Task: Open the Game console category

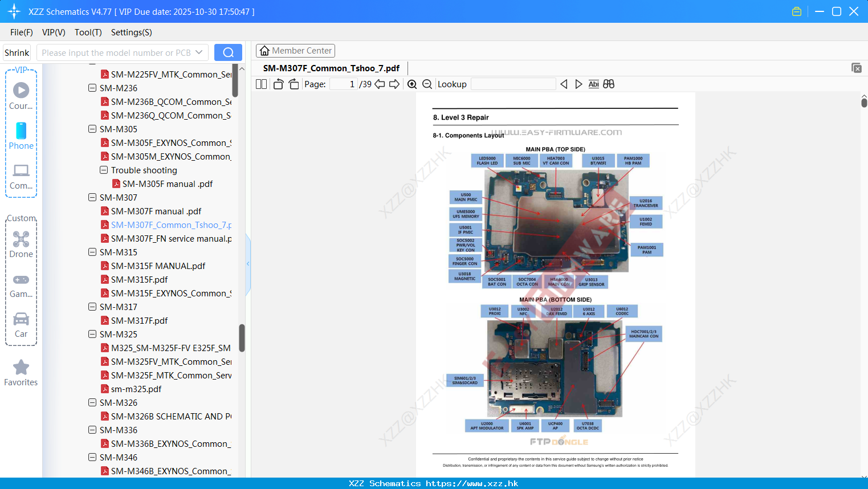Action: 21,285
